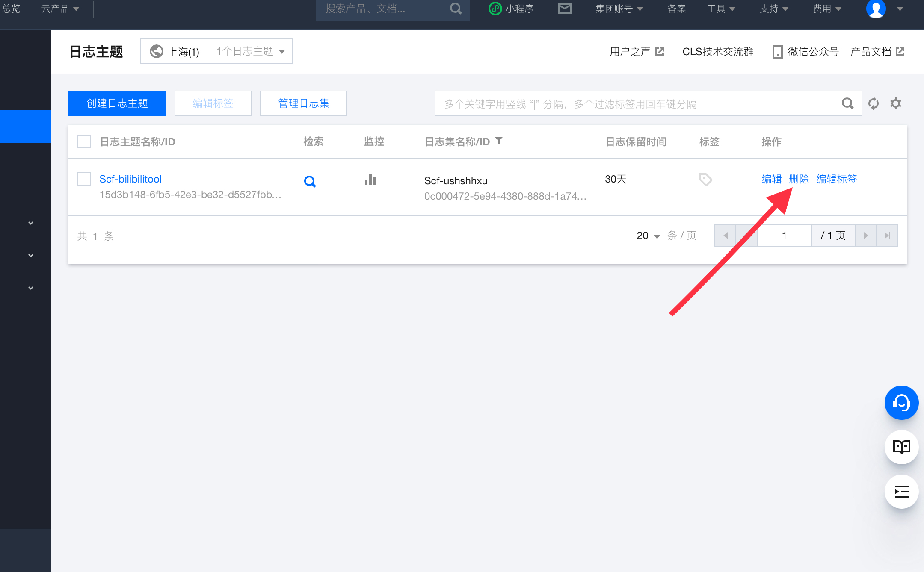The image size is (924, 572).
Task: Open online support via the headset icon
Action: click(901, 402)
